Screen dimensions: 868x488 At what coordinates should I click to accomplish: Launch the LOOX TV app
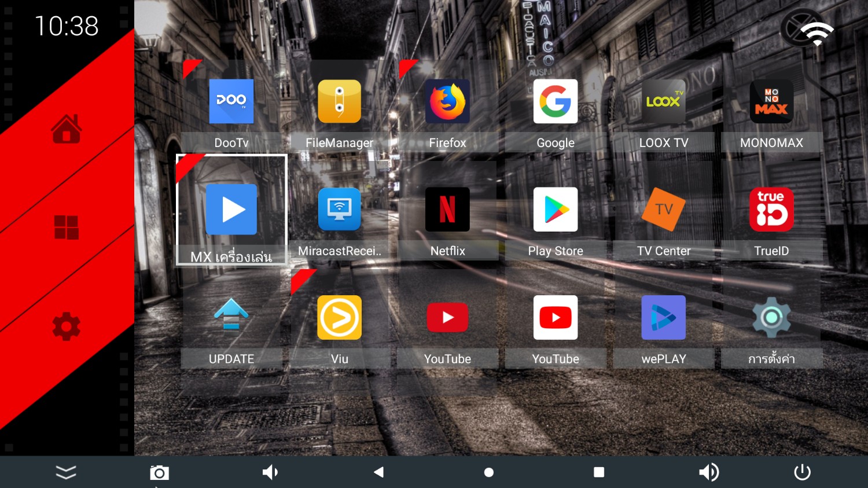pyautogui.click(x=664, y=107)
